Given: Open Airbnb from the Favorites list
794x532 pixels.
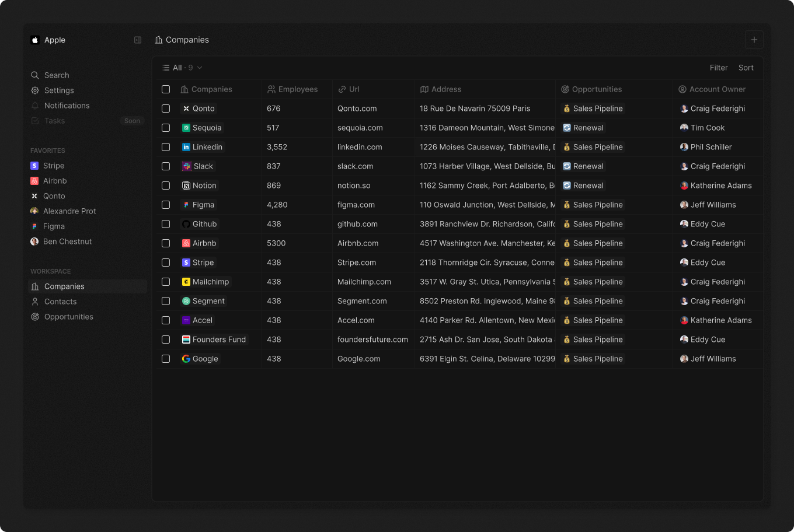Looking at the screenshot, I should click(x=55, y=181).
